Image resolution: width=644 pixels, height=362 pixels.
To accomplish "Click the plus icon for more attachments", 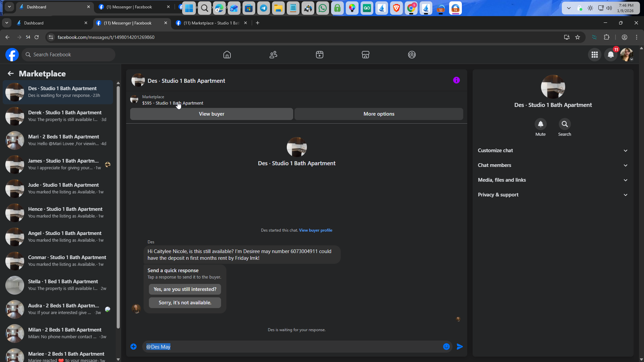I will click(133, 347).
